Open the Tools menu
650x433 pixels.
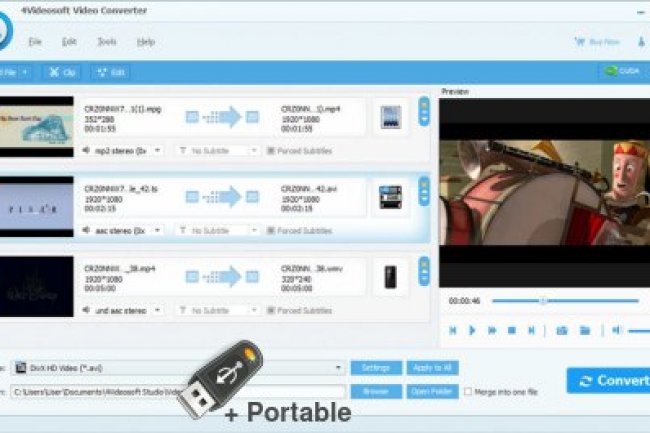click(x=107, y=42)
